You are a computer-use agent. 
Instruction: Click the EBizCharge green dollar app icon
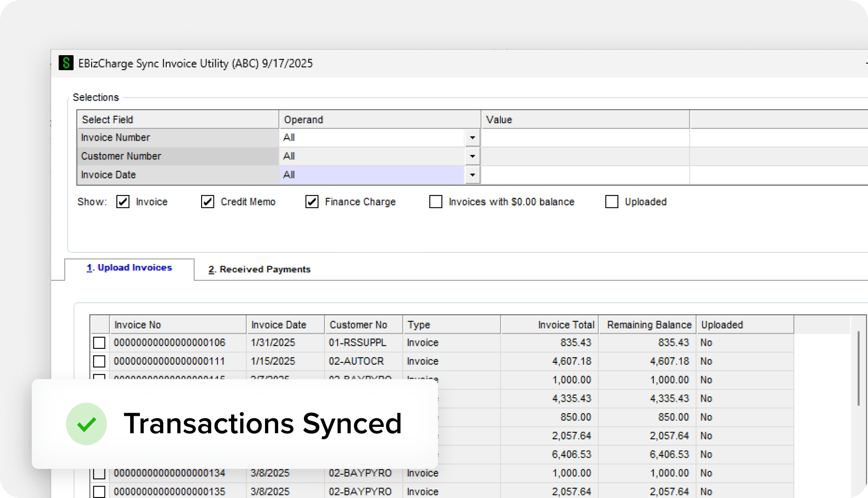pos(66,63)
